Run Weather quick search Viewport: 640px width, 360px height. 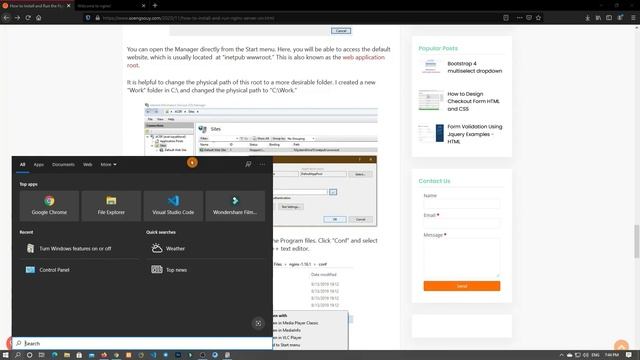tap(205, 248)
